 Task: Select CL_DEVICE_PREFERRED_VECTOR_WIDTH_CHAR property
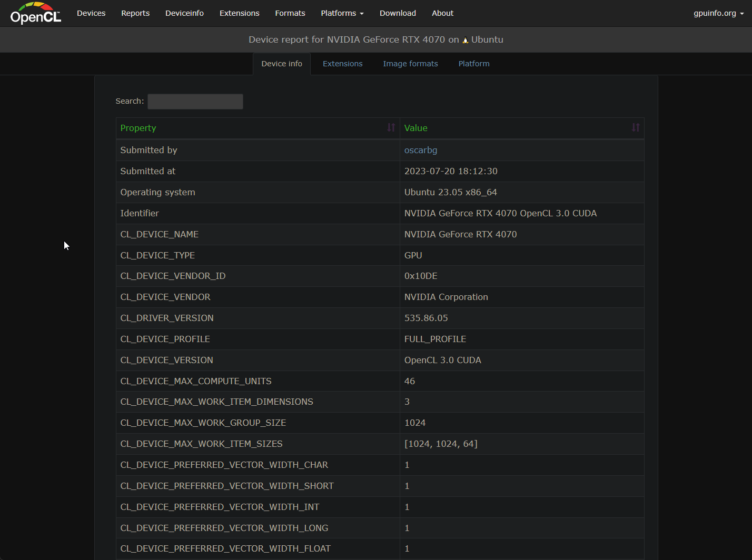[x=224, y=465]
